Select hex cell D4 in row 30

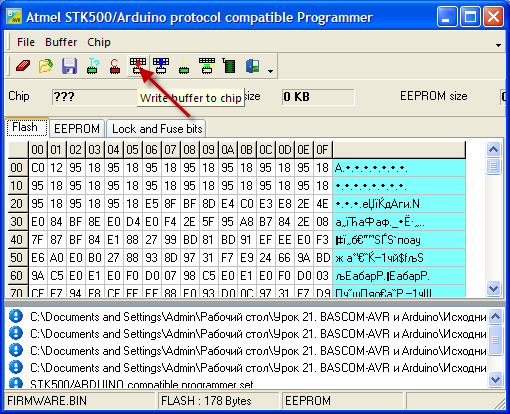(x=133, y=222)
